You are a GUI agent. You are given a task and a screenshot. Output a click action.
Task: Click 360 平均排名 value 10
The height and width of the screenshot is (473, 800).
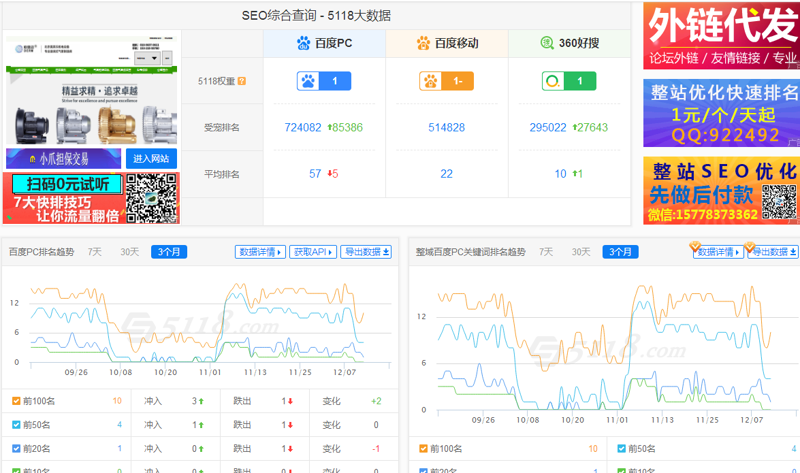pos(560,174)
